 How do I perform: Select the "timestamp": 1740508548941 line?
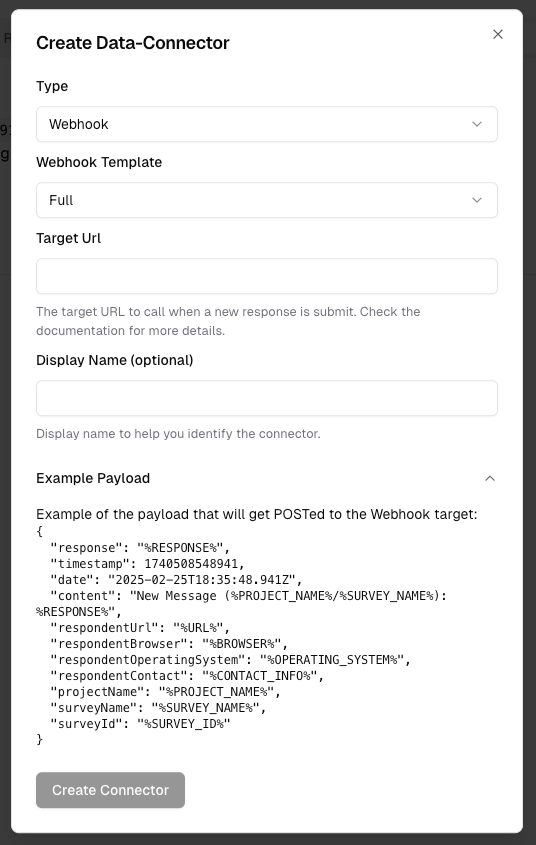tap(148, 564)
